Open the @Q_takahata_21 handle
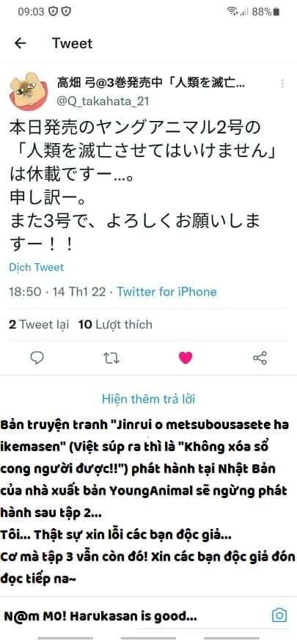 point(103,101)
